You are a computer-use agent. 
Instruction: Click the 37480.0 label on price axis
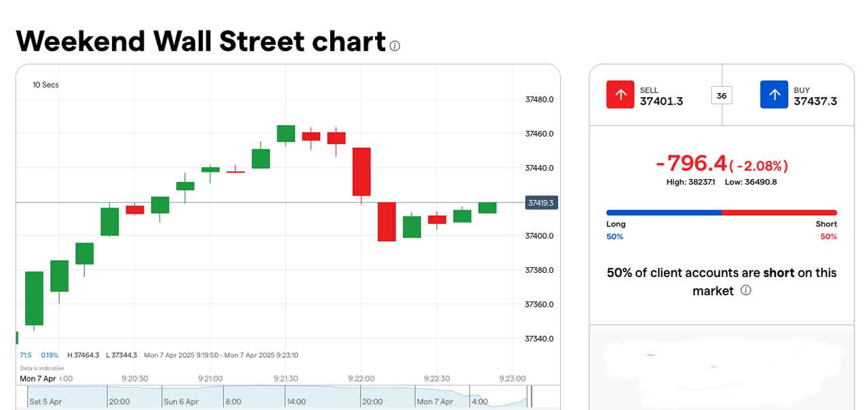pos(539,100)
